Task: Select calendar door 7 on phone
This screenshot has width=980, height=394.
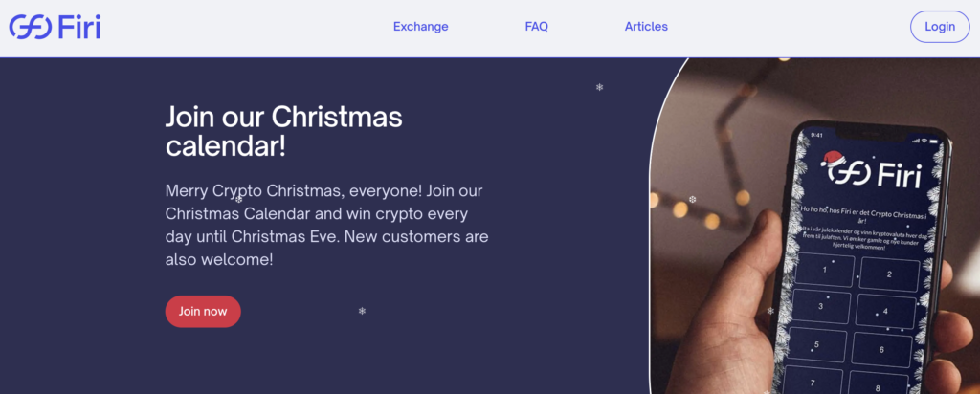Action: coord(812,381)
